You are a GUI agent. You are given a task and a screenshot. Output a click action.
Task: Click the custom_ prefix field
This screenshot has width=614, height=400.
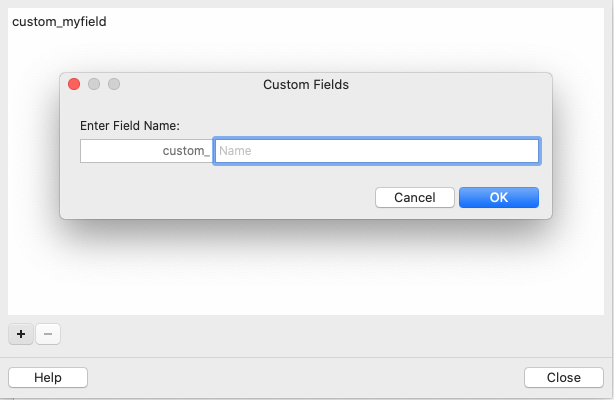click(146, 151)
